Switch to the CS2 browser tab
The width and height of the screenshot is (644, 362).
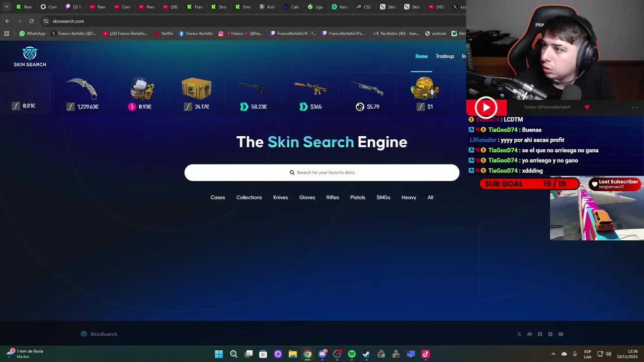(x=364, y=7)
